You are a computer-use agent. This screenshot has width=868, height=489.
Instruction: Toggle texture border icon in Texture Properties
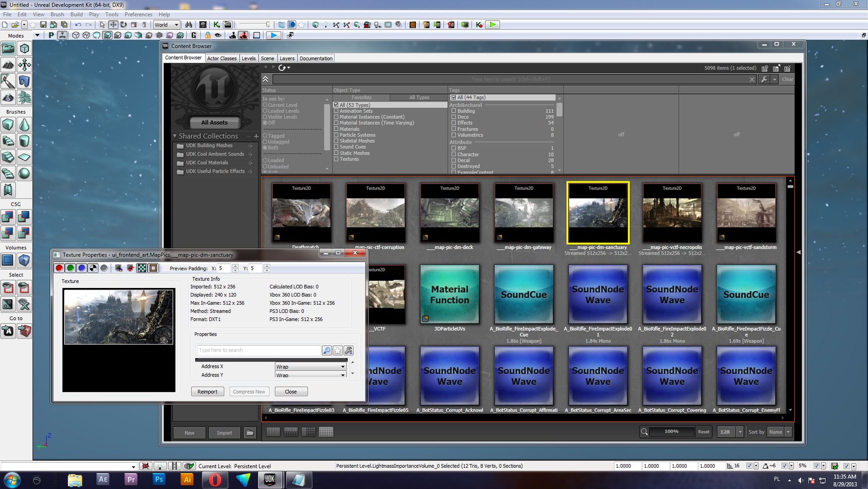[153, 268]
